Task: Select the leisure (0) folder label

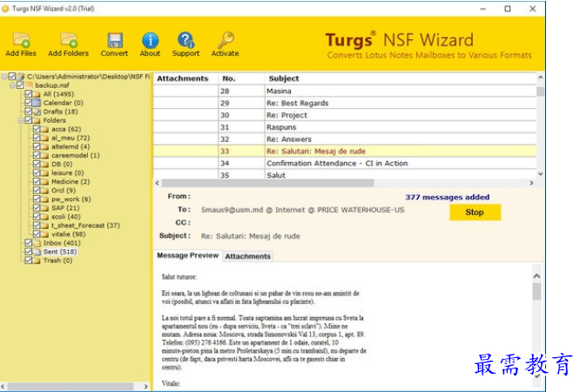Action: coord(68,172)
